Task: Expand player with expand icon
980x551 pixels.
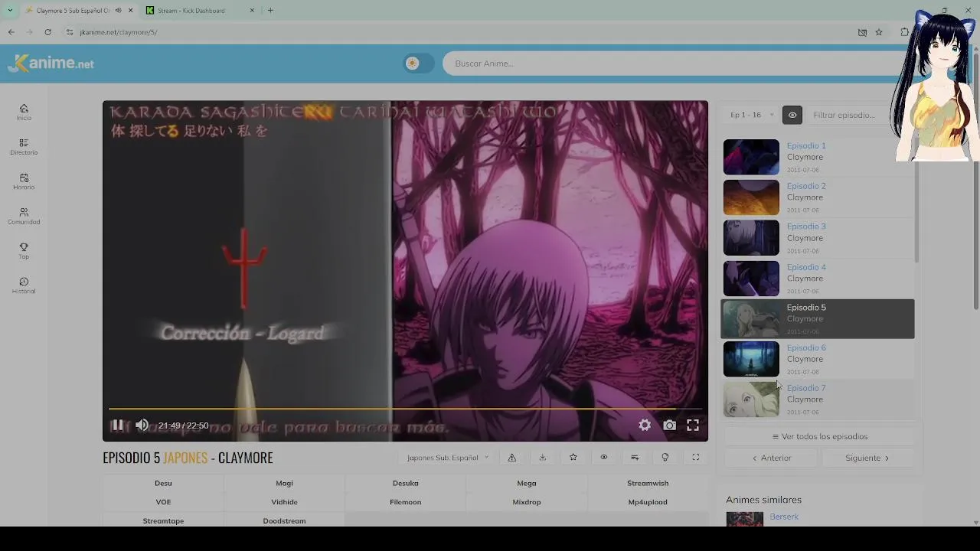Action: (696, 458)
